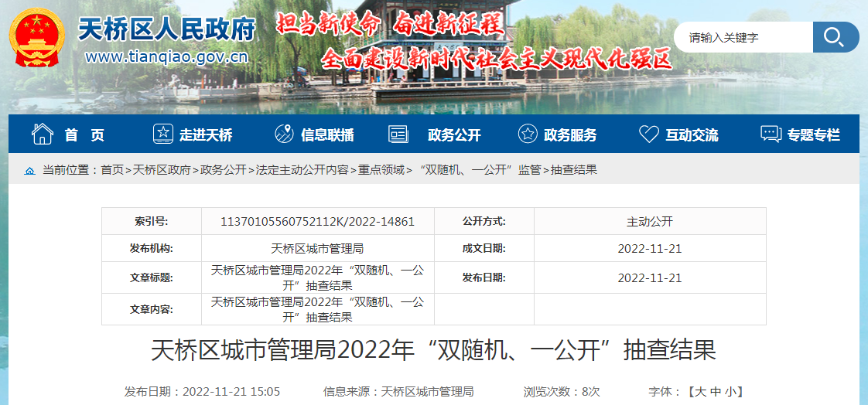Click the 文章内容 cell text

click(x=318, y=309)
